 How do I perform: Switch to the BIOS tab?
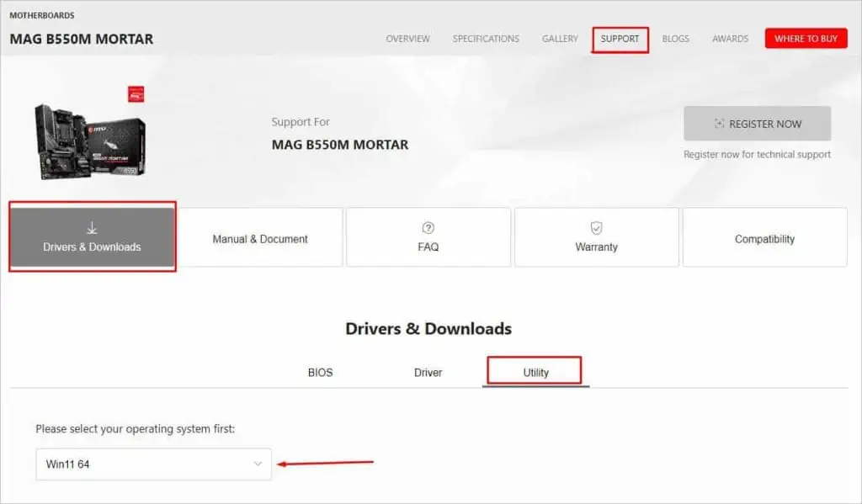320,372
